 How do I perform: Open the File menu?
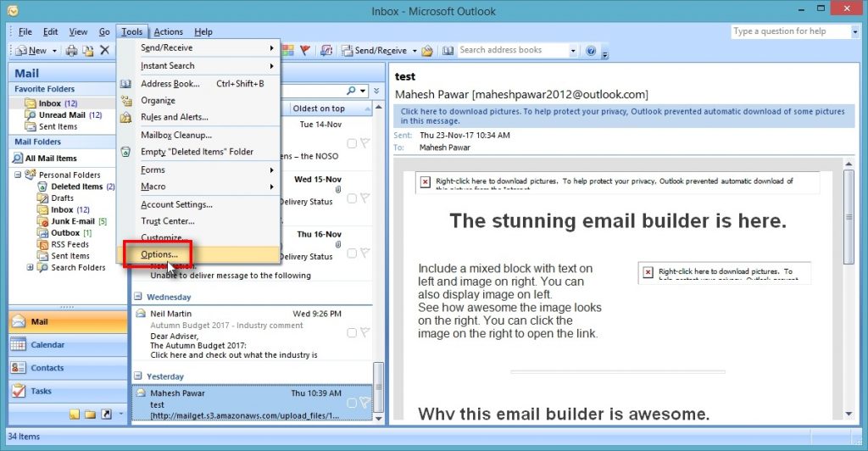25,31
